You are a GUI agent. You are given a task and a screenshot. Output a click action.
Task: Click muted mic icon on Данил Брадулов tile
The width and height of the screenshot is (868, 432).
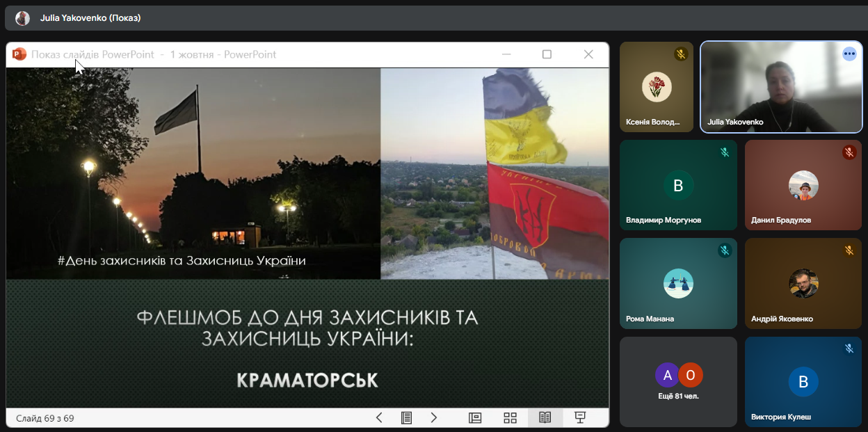[849, 152]
